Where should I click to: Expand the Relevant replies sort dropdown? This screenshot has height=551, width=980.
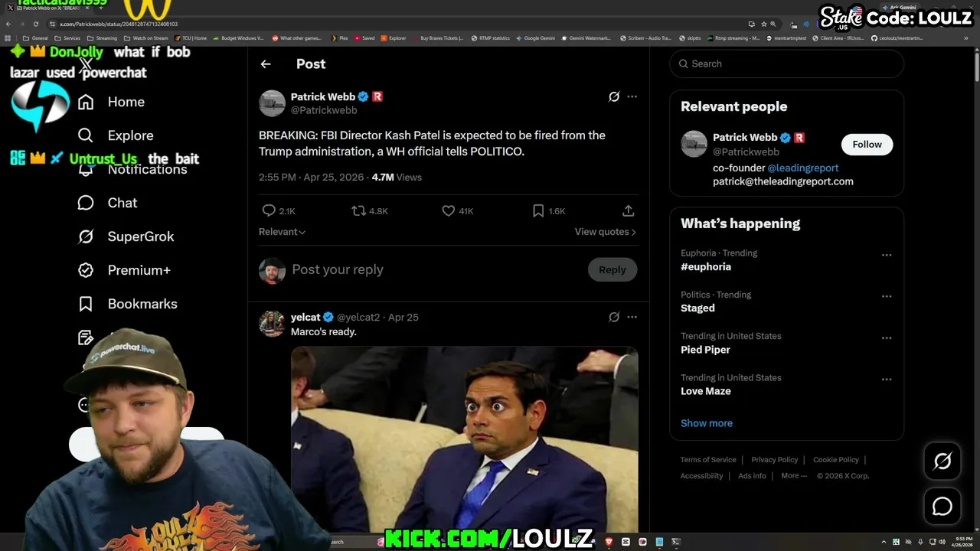click(x=282, y=232)
